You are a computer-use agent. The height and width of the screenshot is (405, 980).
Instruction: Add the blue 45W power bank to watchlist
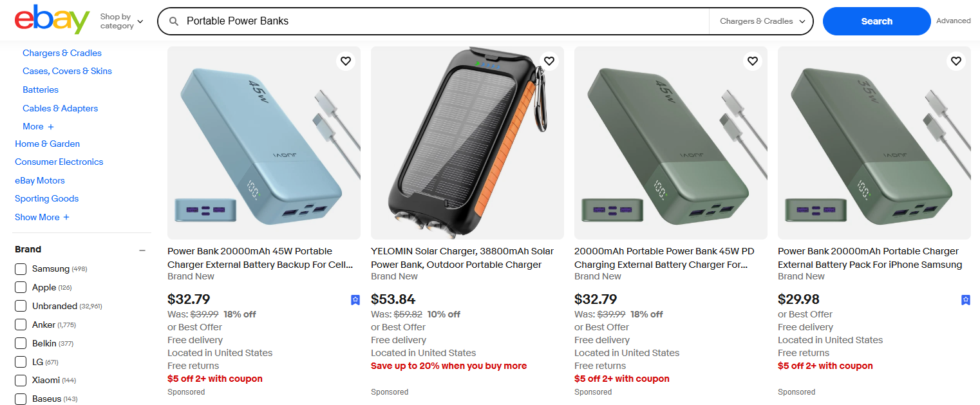point(345,61)
